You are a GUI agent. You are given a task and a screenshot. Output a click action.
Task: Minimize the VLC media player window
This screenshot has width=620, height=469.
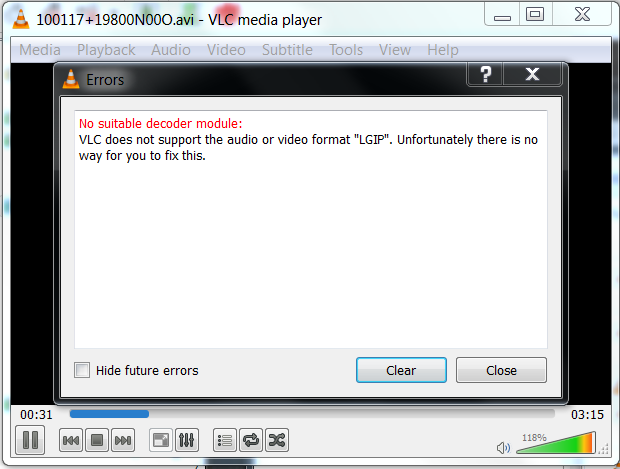(502, 15)
